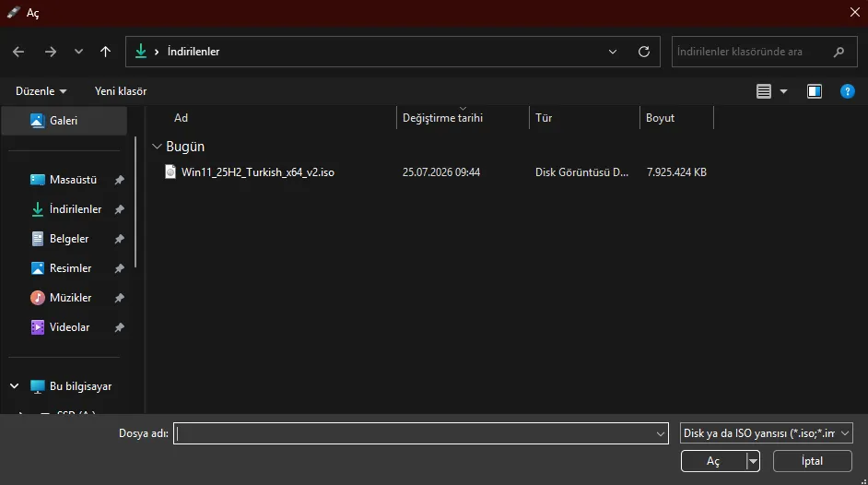Go back with the left arrow

tap(18, 52)
